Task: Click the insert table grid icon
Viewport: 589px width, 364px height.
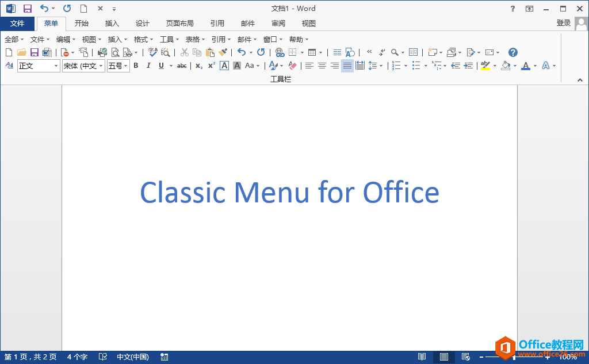Action: [x=312, y=52]
